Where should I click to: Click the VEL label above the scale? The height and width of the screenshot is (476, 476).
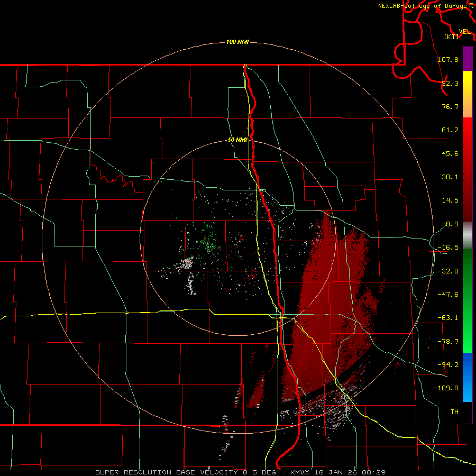(x=465, y=32)
